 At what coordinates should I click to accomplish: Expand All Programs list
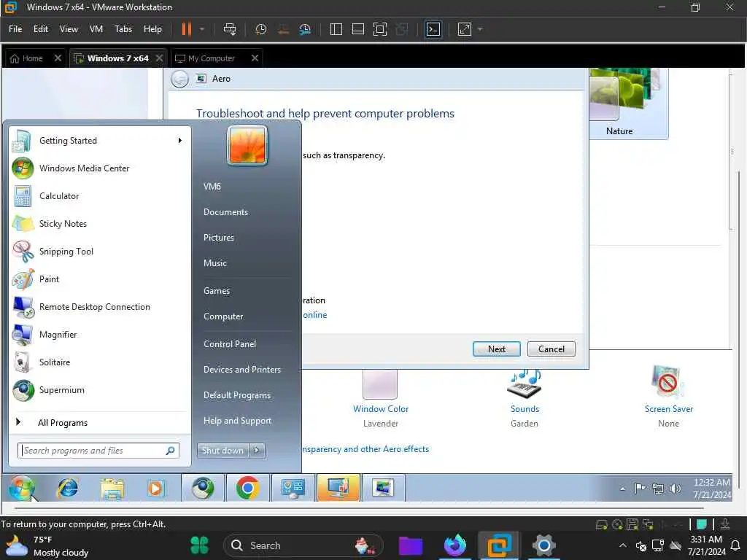[99, 422]
